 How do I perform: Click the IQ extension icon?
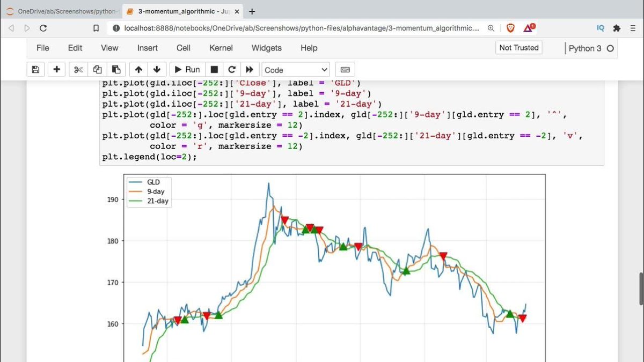(x=601, y=28)
